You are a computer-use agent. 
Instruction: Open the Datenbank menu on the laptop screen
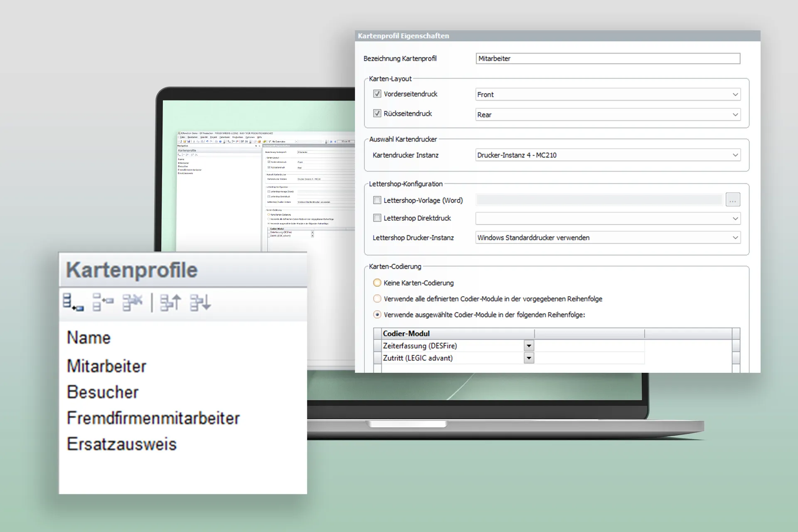click(224, 137)
